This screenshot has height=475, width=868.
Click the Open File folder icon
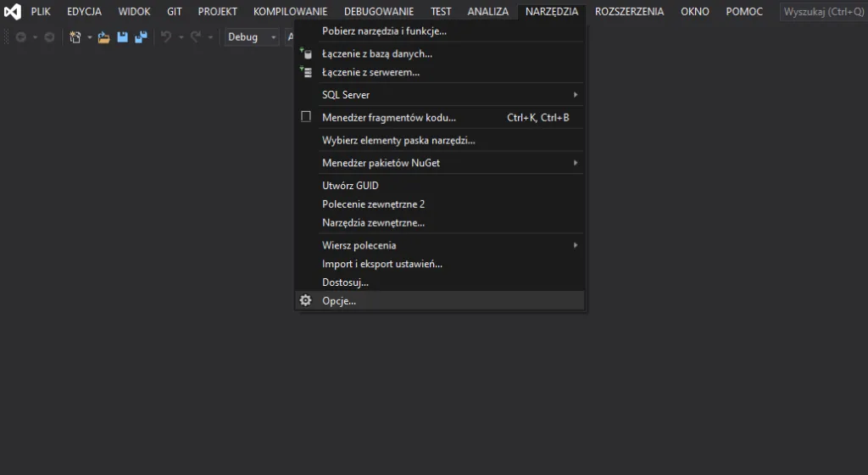(x=104, y=37)
